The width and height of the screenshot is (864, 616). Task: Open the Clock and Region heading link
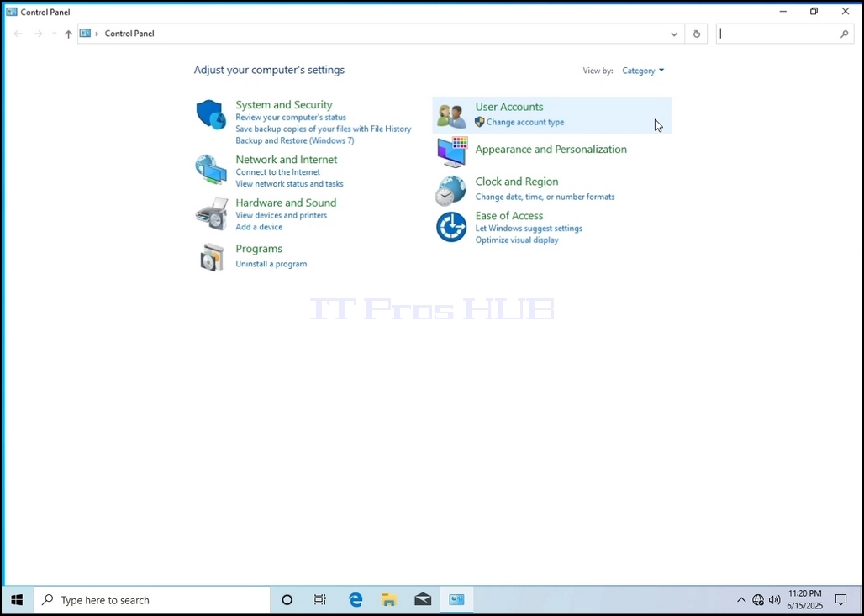(517, 182)
